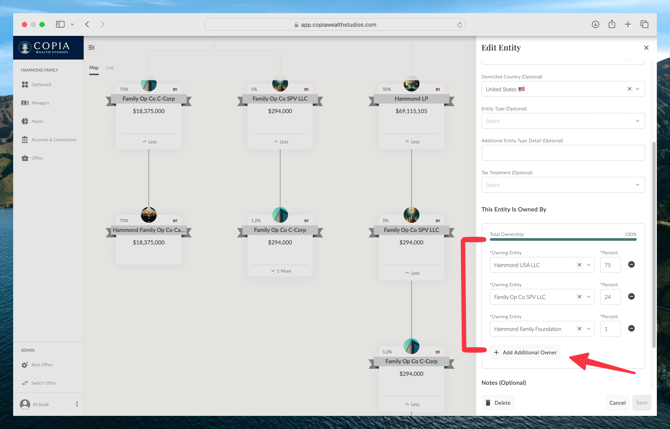
Task: Open Managers in the sidebar
Action: click(39, 103)
